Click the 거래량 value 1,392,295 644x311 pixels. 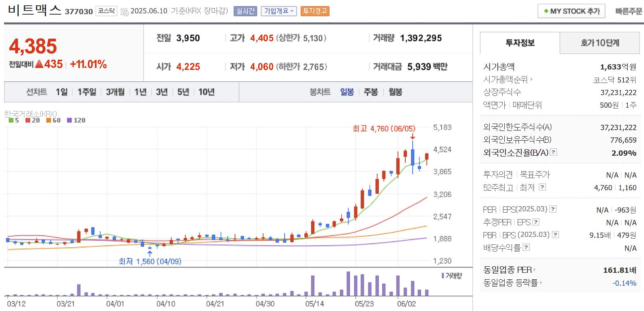(421, 38)
